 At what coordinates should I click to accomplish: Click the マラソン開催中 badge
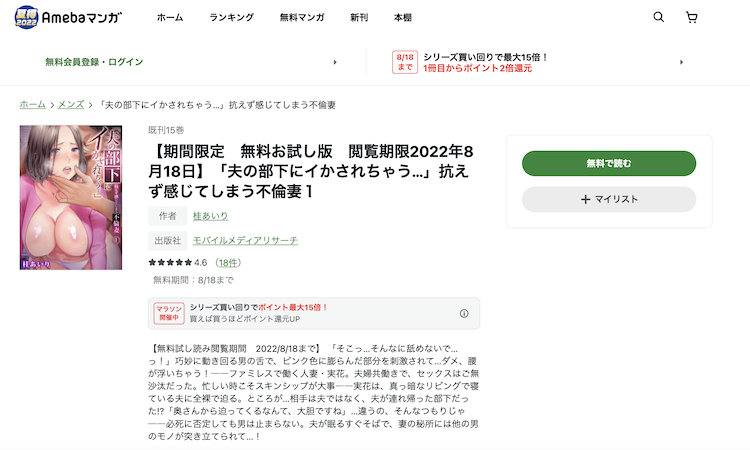[x=169, y=313]
